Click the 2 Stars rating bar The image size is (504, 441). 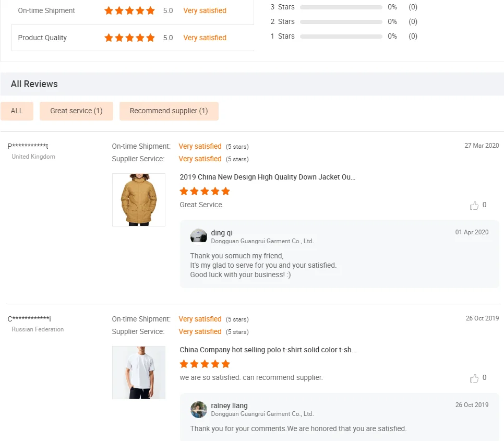click(x=341, y=22)
